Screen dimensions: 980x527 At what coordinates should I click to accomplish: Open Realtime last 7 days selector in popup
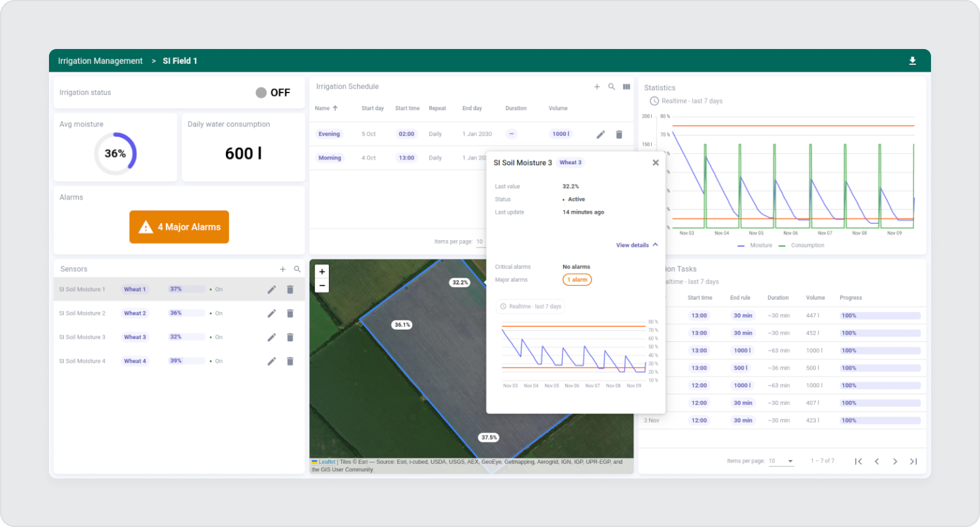click(x=530, y=306)
